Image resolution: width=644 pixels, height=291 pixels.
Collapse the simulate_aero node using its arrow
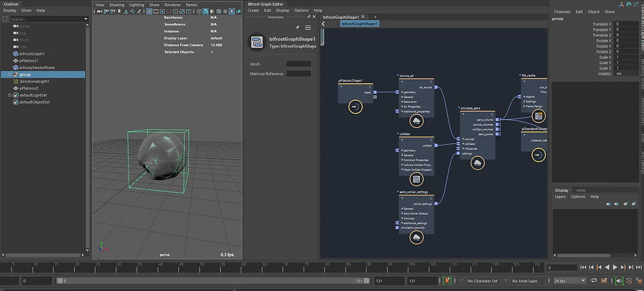coord(462,113)
